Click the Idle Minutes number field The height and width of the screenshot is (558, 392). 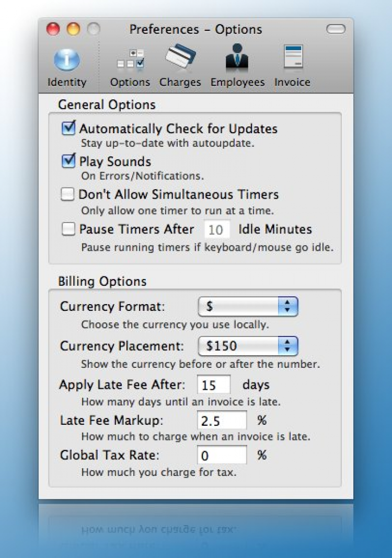pos(217,229)
